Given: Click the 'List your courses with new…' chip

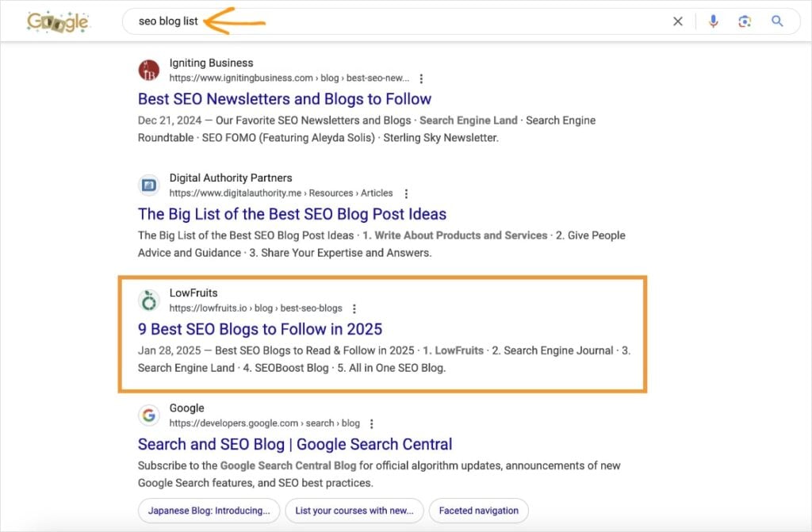Looking at the screenshot, I should pos(354,511).
